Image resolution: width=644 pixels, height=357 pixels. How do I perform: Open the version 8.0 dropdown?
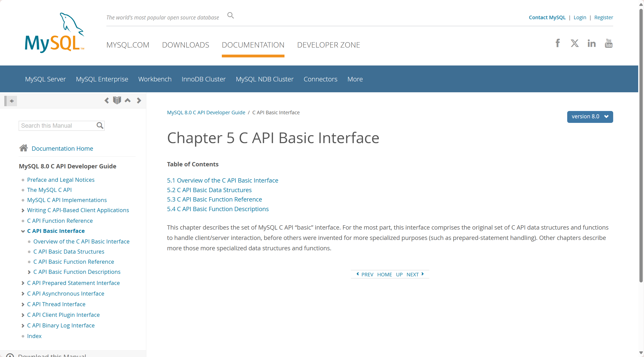[590, 117]
